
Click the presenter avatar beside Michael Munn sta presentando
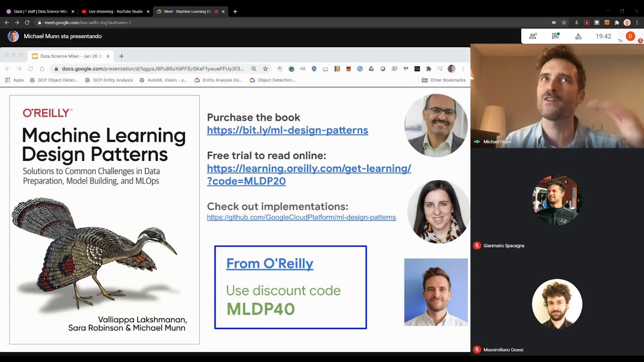14,36
